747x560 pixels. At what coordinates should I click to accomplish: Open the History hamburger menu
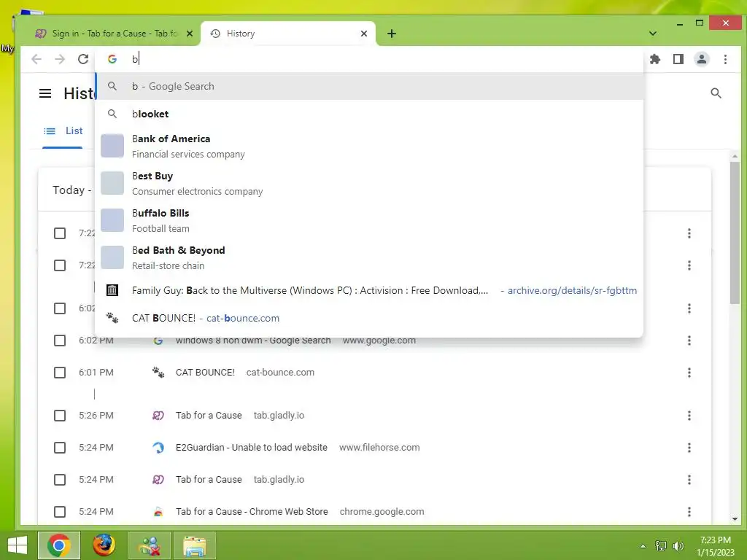pyautogui.click(x=45, y=93)
